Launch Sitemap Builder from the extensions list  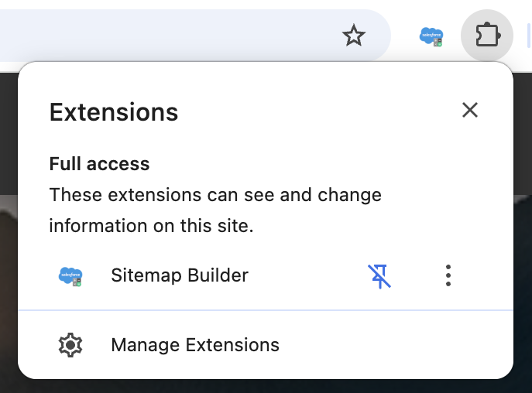point(180,275)
